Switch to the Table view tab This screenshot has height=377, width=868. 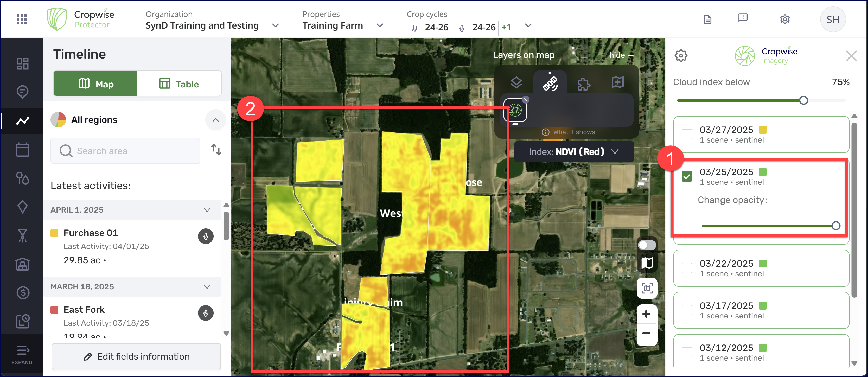[179, 84]
